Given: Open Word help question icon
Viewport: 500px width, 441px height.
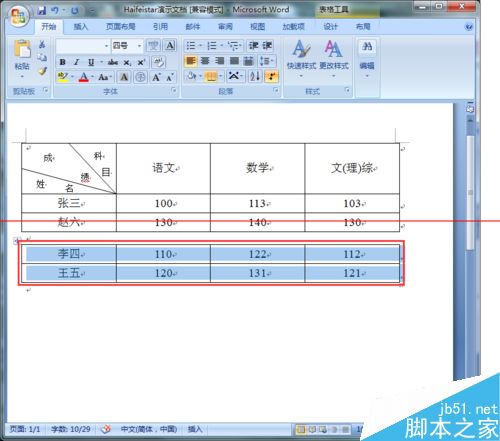Looking at the screenshot, I should pyautogui.click(x=469, y=27).
